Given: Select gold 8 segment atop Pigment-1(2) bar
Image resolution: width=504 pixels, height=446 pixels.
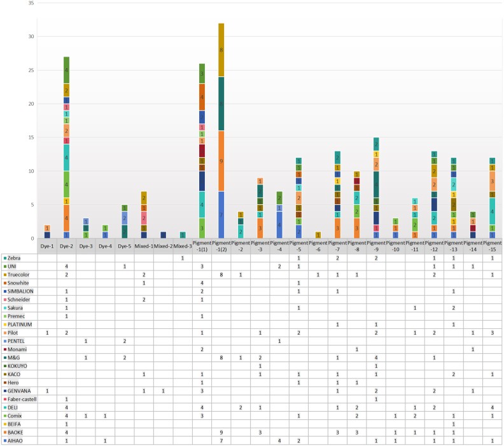Looking at the screenshot, I should [221, 50].
